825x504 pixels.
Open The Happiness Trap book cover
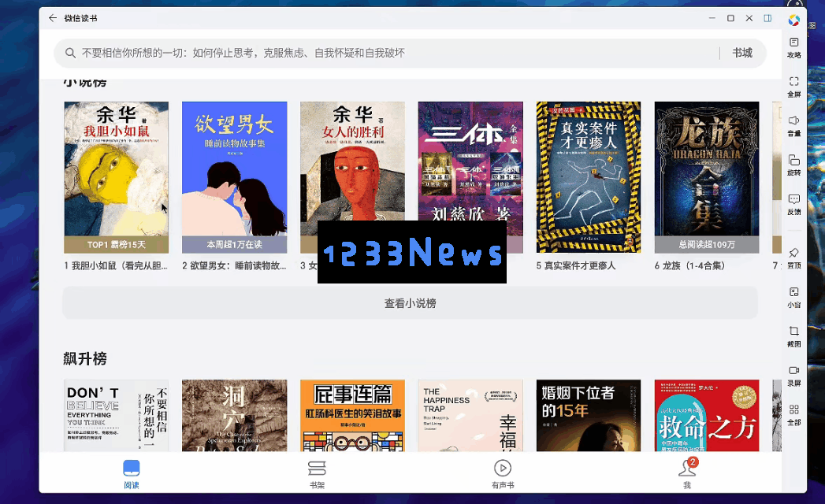click(470, 416)
